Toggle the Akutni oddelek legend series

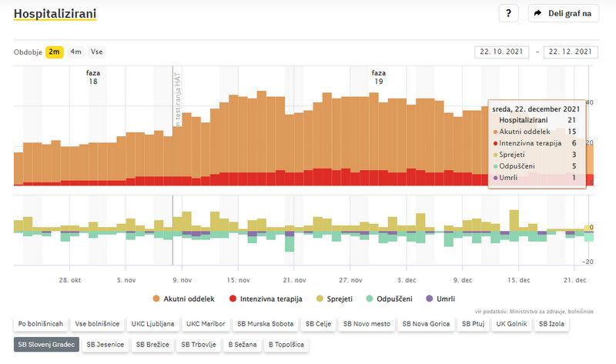(184, 298)
